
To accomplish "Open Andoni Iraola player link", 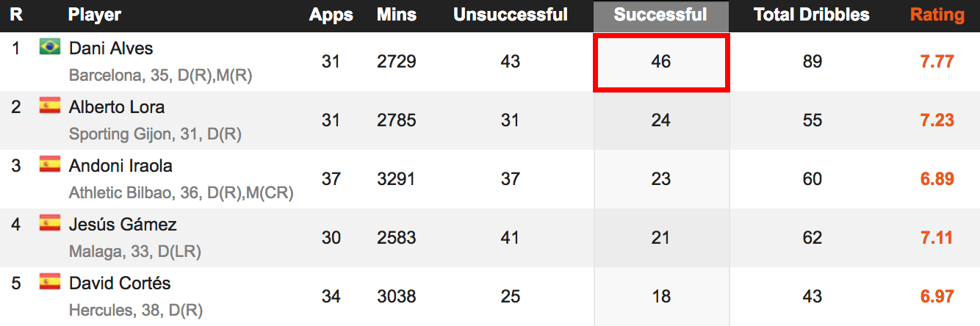I will point(120,166).
